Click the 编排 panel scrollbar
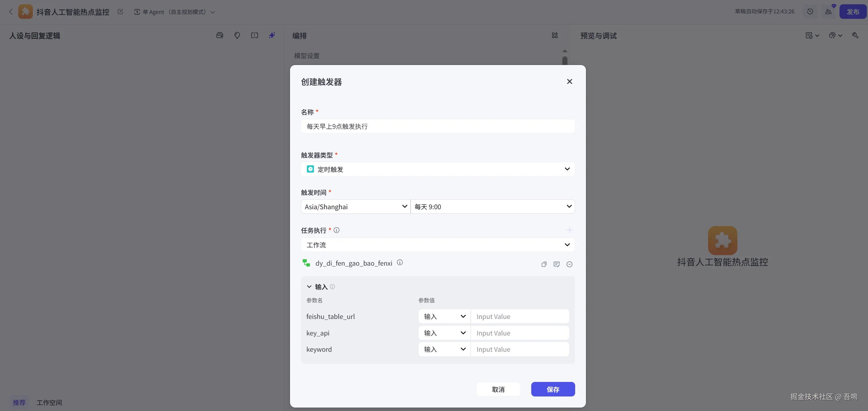This screenshot has height=411, width=868. tap(565, 61)
